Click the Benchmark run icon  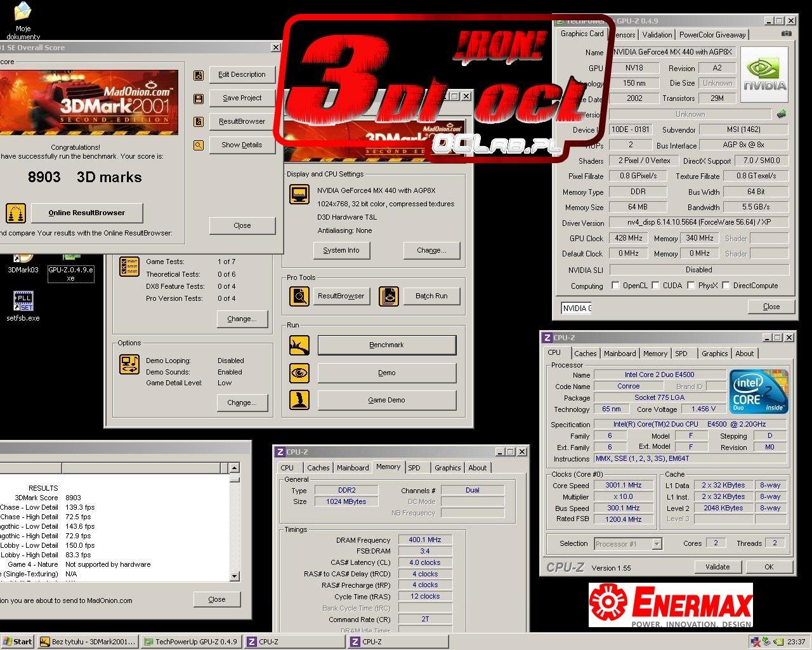299,345
